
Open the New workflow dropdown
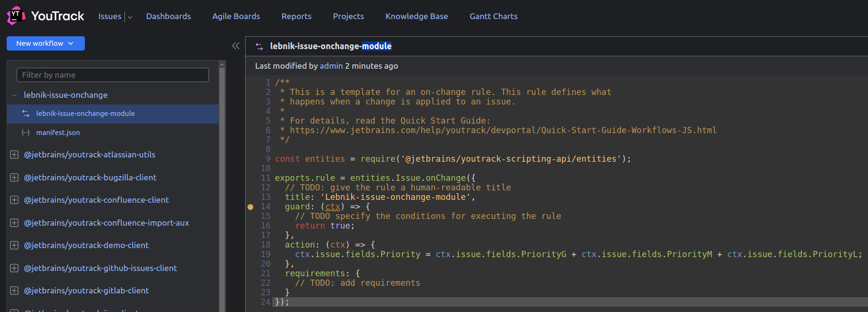[45, 43]
